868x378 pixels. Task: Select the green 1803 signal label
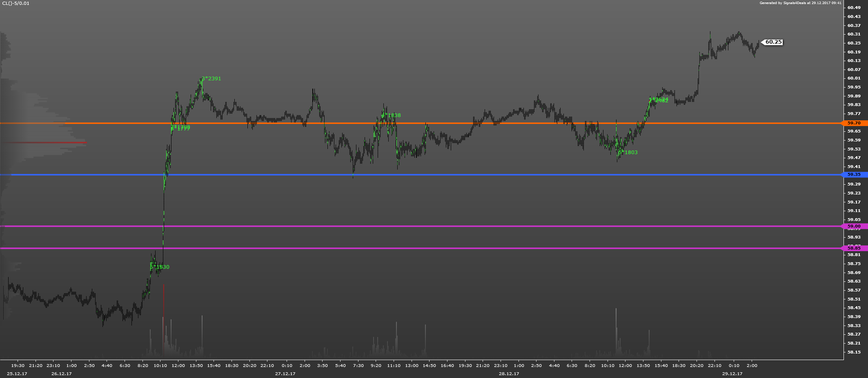tap(628, 153)
